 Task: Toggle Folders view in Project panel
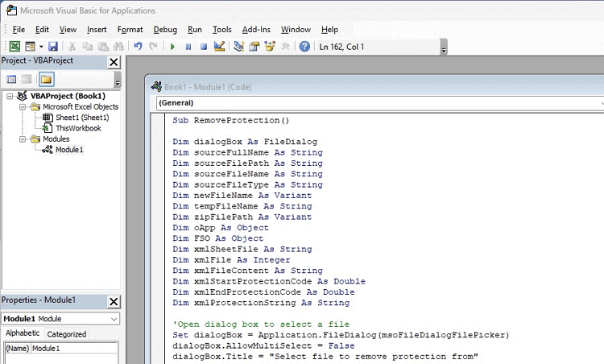pyautogui.click(x=46, y=79)
